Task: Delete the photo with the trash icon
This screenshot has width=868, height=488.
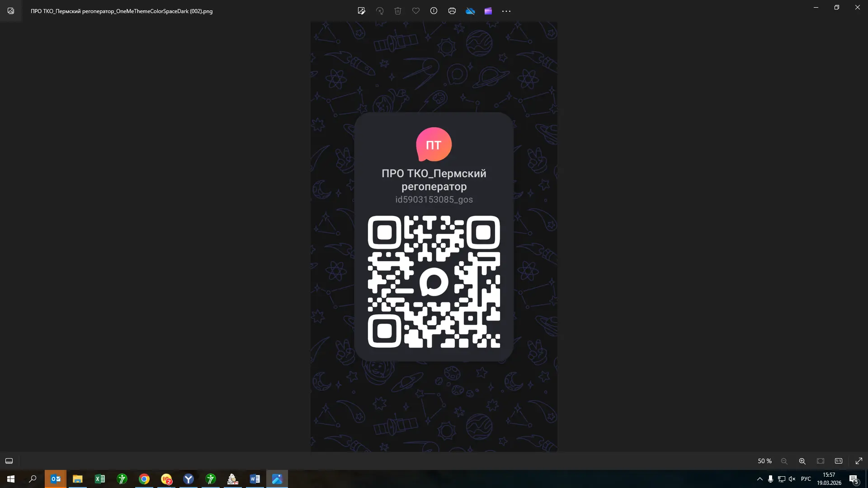Action: coord(398,11)
